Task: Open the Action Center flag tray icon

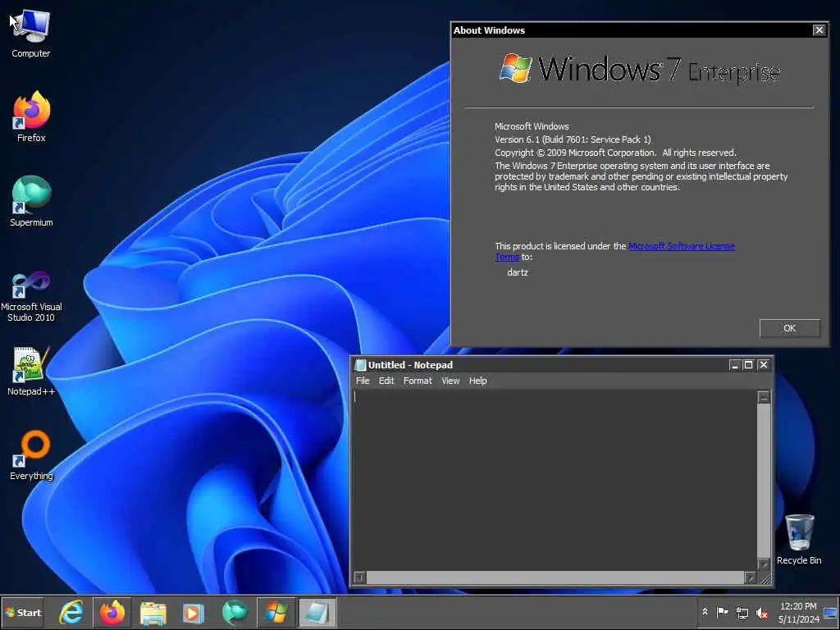Action: pyautogui.click(x=722, y=612)
